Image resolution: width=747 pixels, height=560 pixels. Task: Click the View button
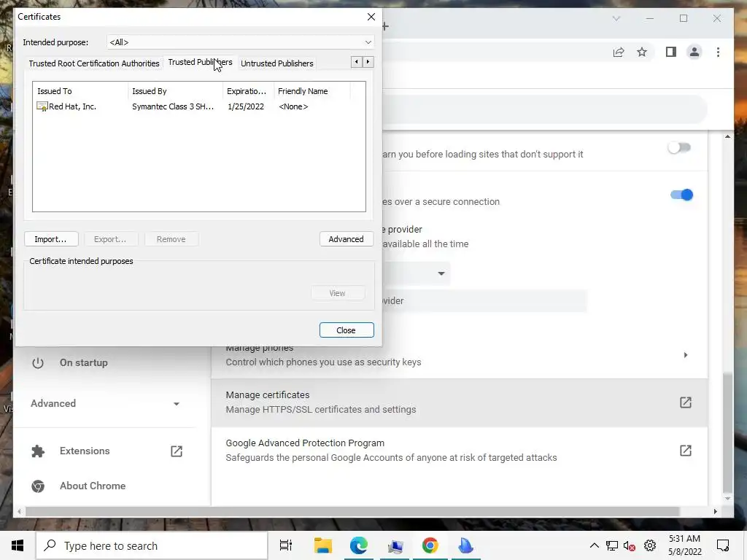[338, 293]
